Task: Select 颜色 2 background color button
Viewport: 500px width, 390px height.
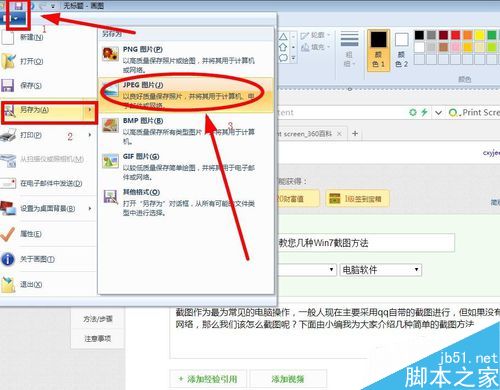Action: pyautogui.click(x=401, y=50)
